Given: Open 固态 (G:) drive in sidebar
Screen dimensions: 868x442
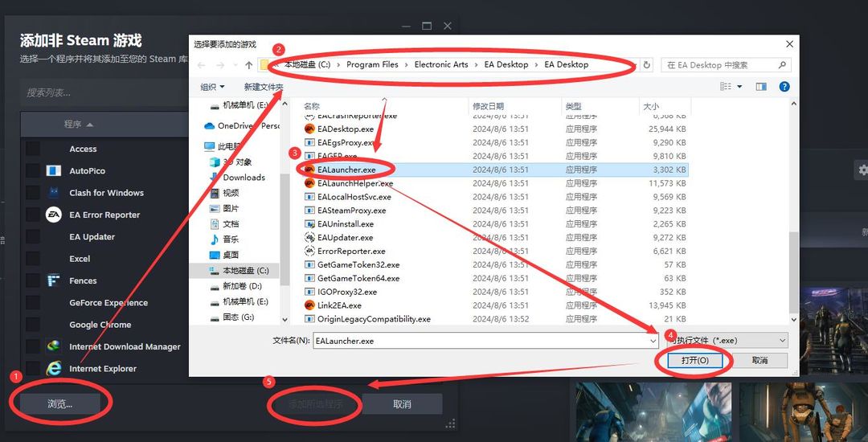Looking at the screenshot, I should point(232,317).
